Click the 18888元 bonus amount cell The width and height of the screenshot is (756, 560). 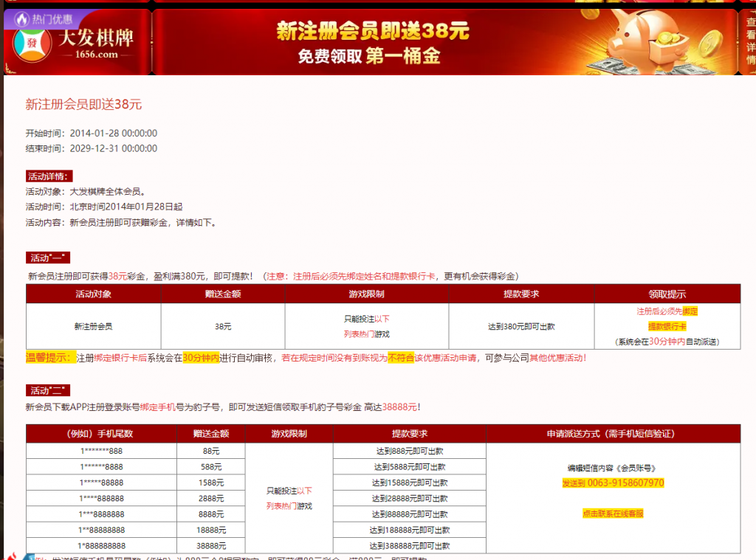pyautogui.click(x=211, y=530)
